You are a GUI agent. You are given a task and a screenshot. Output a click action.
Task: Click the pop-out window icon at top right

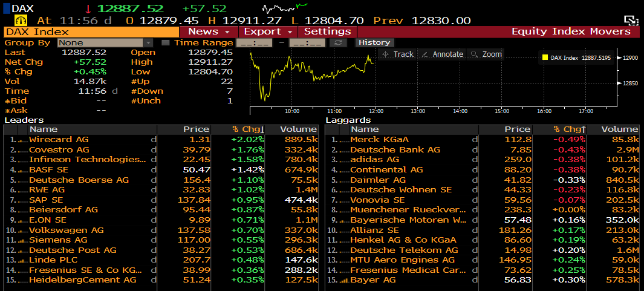point(630,20)
